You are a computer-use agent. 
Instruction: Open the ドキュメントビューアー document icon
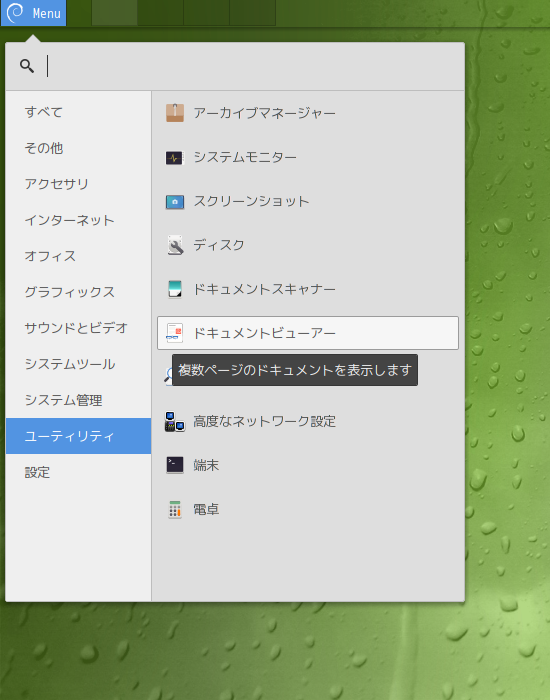point(175,333)
